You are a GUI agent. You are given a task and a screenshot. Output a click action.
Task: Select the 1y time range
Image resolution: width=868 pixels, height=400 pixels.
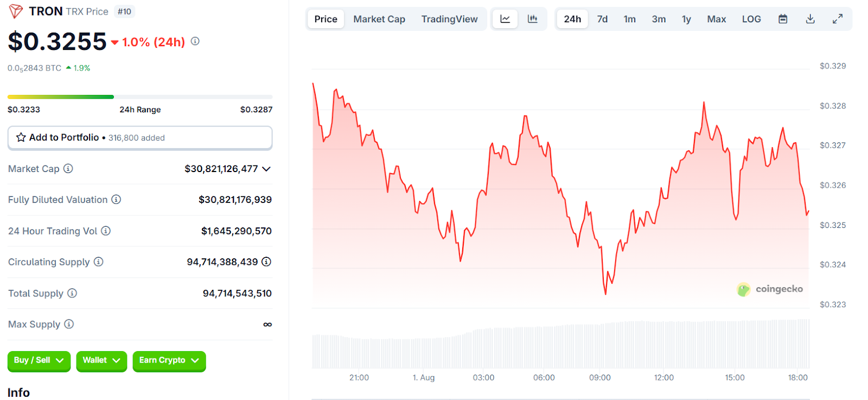click(x=686, y=19)
